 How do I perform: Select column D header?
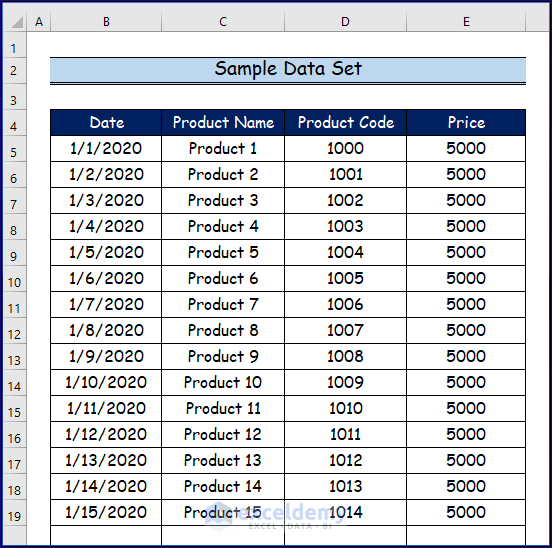[x=345, y=22]
